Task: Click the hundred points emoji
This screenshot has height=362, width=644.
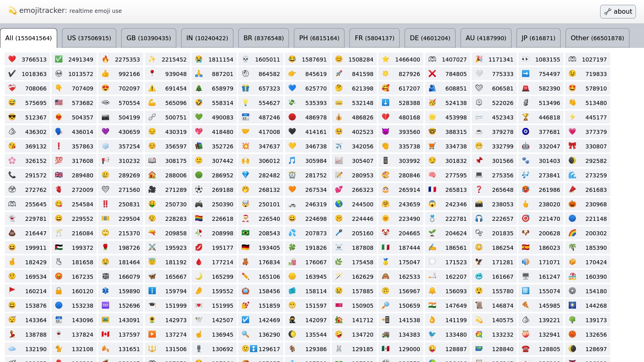Action: [58, 160]
